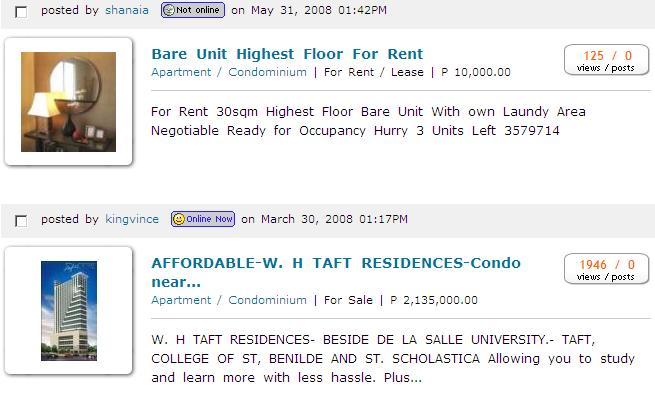The width and height of the screenshot is (655, 406).
Task: Click the 125 / 0 views/posts counter
Action: (606, 60)
